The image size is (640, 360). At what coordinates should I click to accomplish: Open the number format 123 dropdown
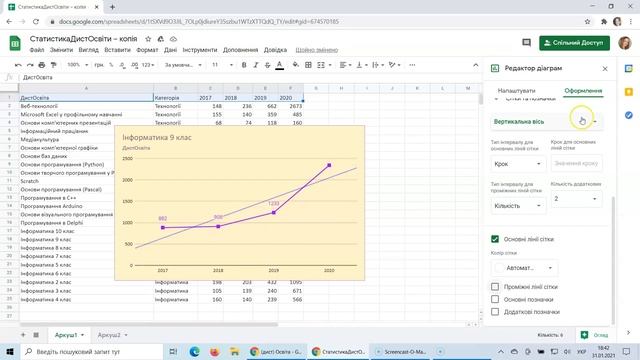[148, 65]
